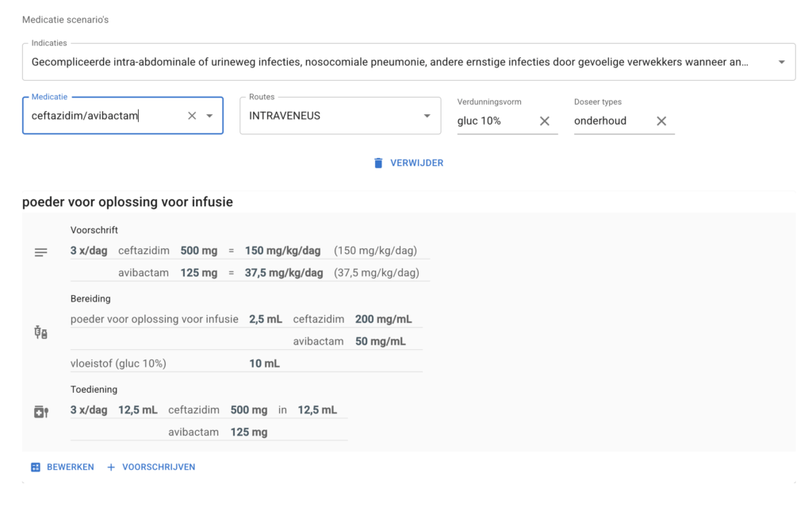Click the 3 x/dag value under Voorschrift
This screenshot has height=515, width=812.
89,251
